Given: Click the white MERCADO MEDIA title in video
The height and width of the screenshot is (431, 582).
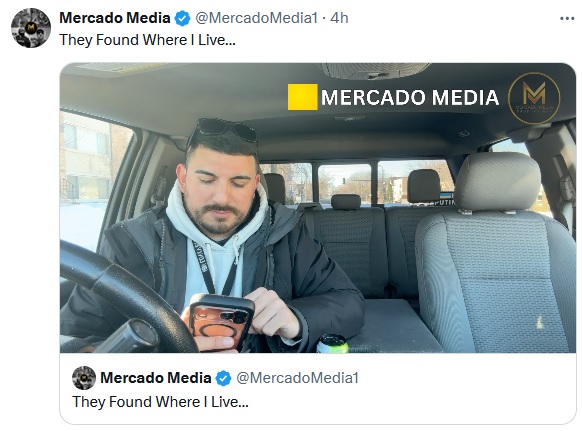Looking at the screenshot, I should coord(410,98).
